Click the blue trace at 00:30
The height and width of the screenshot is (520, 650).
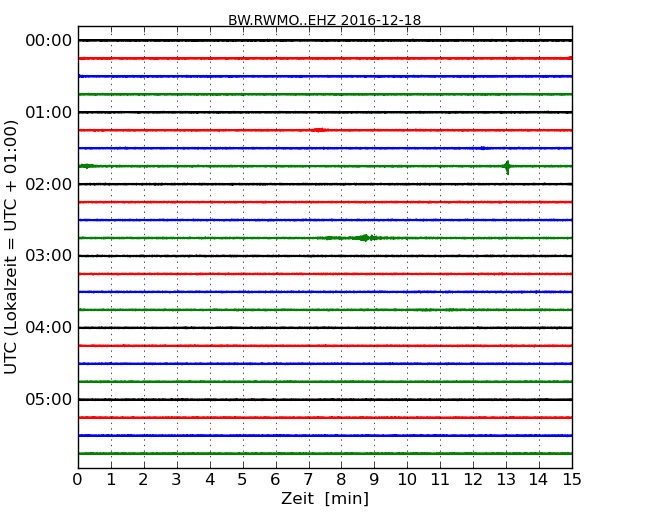(x=325, y=76)
